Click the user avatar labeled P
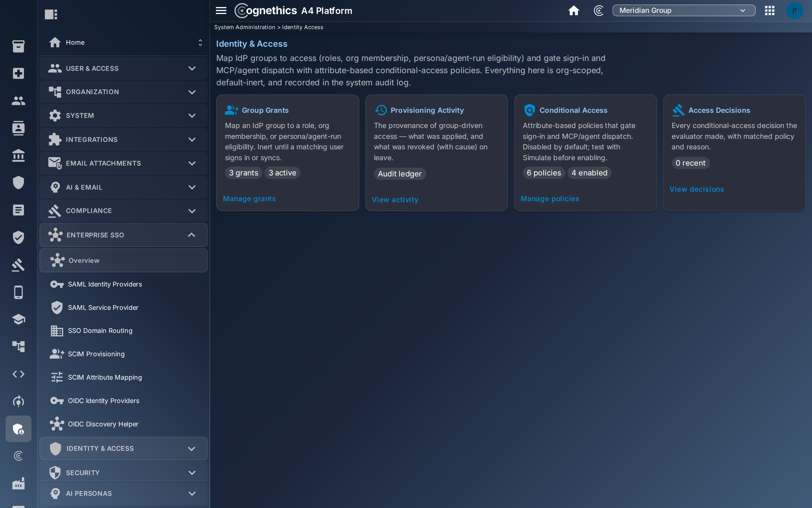812x508 pixels. click(794, 10)
